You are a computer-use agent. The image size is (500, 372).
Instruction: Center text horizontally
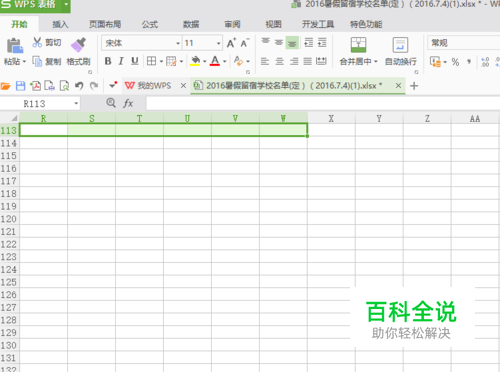coord(279,61)
